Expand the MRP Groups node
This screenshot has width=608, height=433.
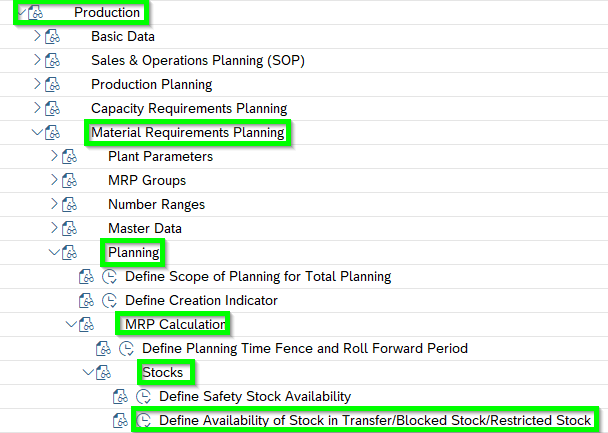click(55, 180)
